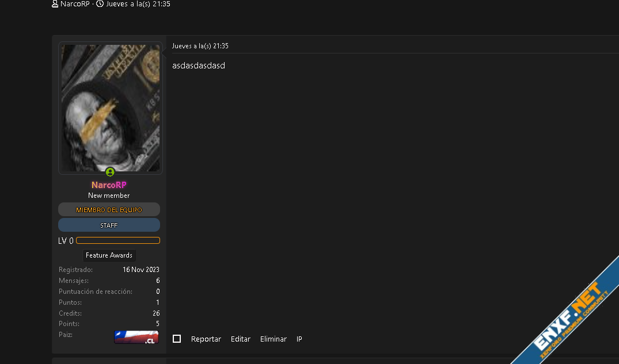Click the user icon beside NarcoRP at top
The width and height of the screenshot is (619, 364).
click(55, 4)
